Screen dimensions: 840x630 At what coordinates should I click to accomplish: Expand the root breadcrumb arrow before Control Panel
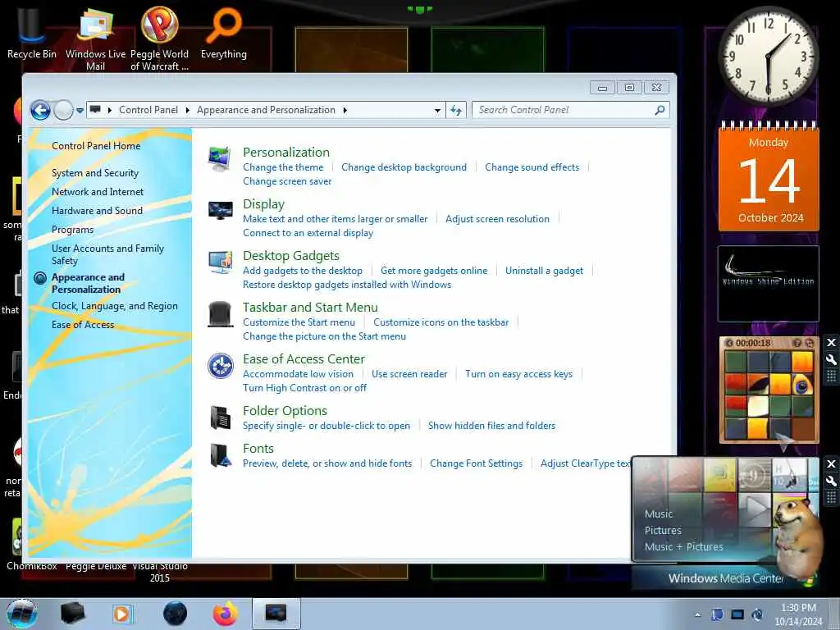pyautogui.click(x=110, y=111)
